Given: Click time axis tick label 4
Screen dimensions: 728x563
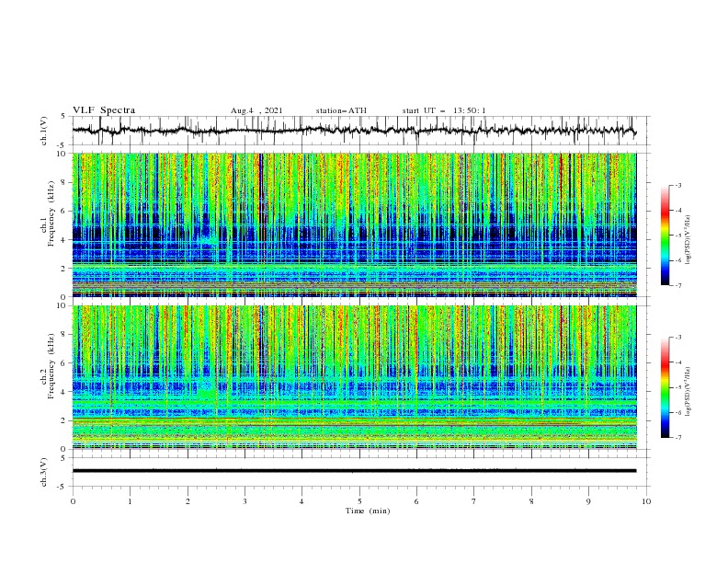Looking at the screenshot, I should click(301, 501).
